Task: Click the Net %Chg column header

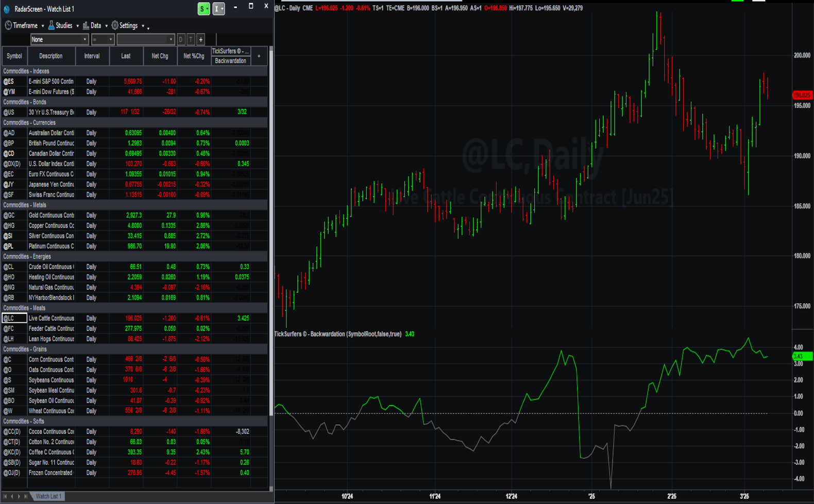Action: pyautogui.click(x=194, y=56)
